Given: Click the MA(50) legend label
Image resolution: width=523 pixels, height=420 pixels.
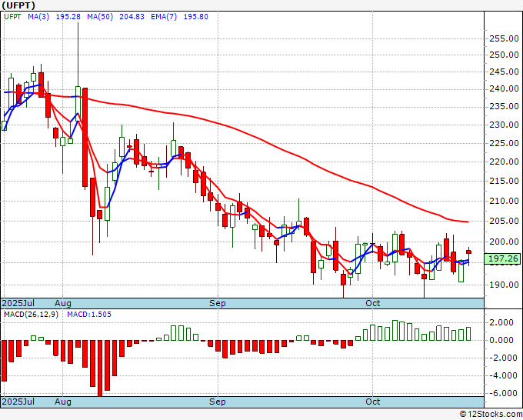Looking at the screenshot, I should coord(100,17).
